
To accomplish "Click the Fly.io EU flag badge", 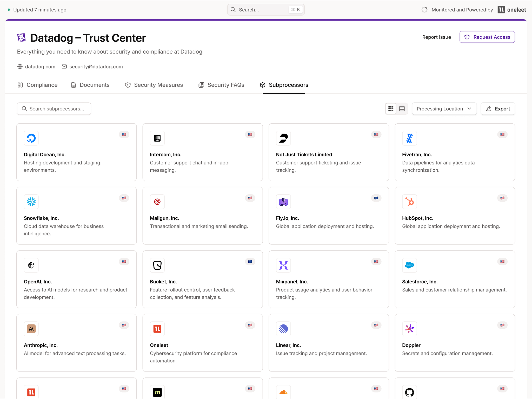I will pyautogui.click(x=376, y=198).
